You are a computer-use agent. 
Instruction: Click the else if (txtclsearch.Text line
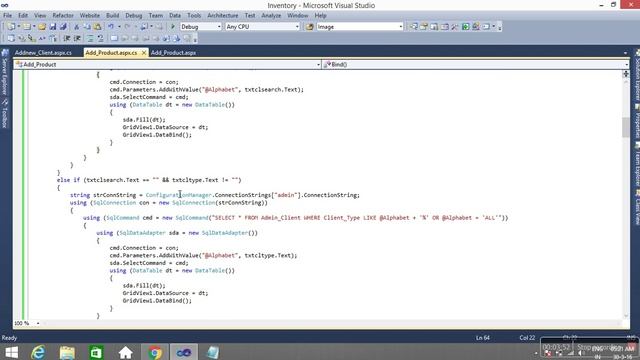pyautogui.click(x=149, y=180)
